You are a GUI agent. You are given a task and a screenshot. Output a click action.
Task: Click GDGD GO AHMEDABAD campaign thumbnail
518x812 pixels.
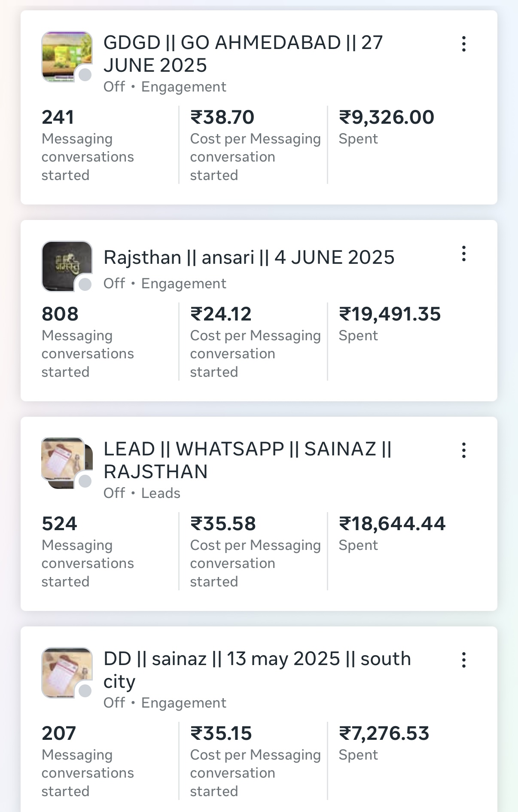[x=64, y=55]
